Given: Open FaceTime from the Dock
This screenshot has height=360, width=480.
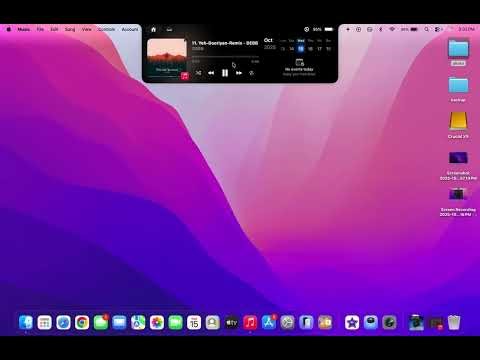Looking at the screenshot, I should (x=175, y=322).
